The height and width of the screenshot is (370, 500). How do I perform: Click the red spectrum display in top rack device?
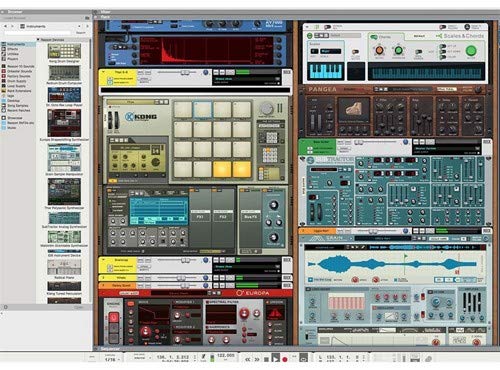coord(206,50)
